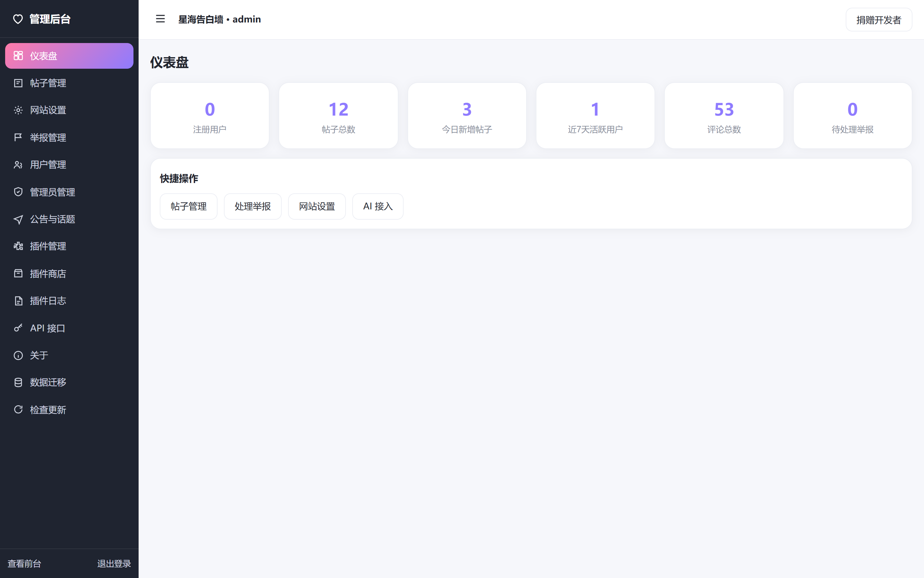
Task: Click the 帖子管理 quick action button
Action: pyautogui.click(x=189, y=206)
